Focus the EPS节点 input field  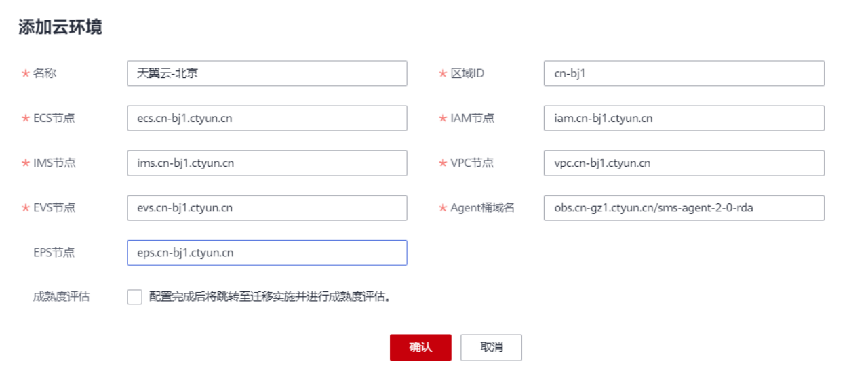point(267,252)
